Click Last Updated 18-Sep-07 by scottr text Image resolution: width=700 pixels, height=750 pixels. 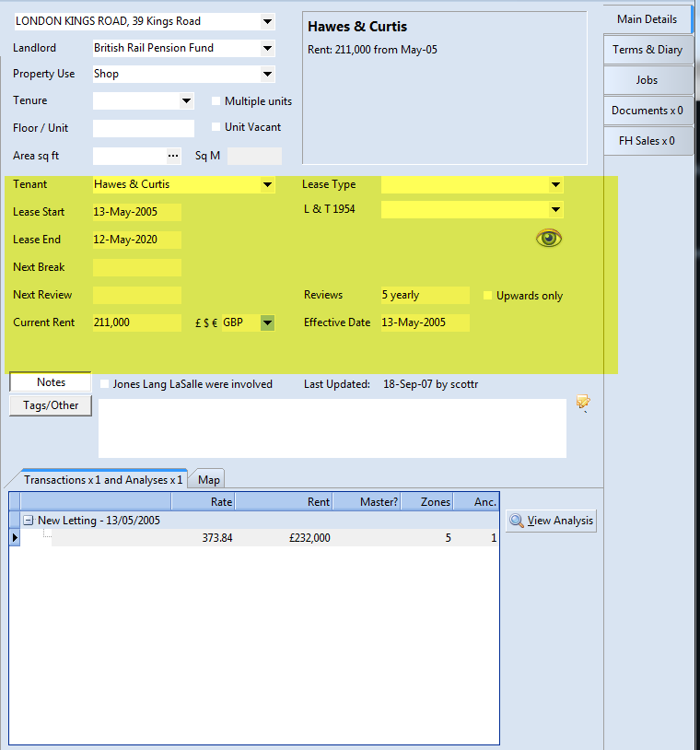tap(391, 384)
